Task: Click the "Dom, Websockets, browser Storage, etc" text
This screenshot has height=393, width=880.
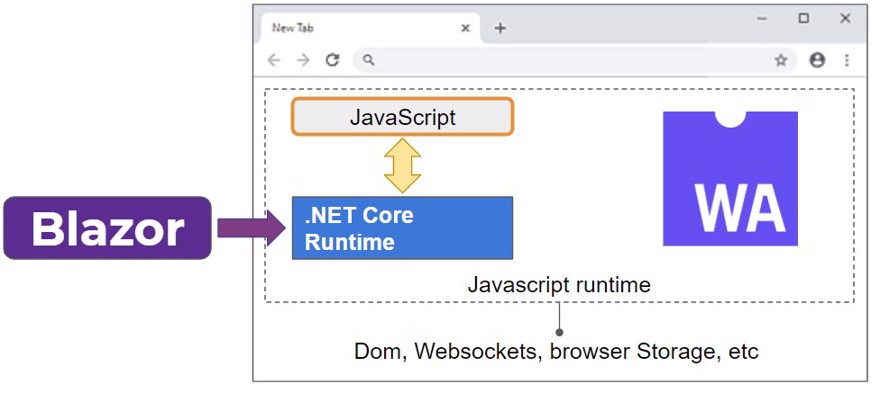Action: [556, 352]
